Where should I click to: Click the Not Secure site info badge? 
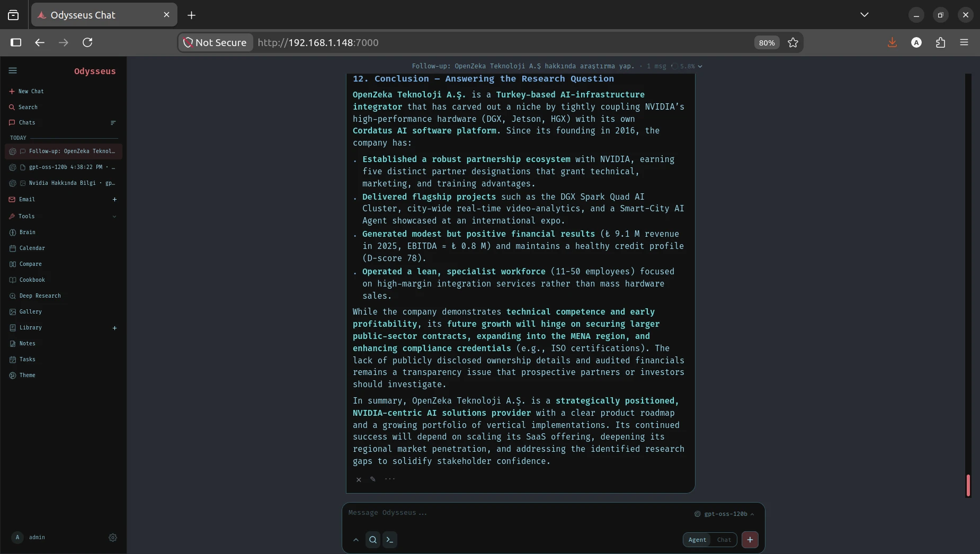point(215,42)
